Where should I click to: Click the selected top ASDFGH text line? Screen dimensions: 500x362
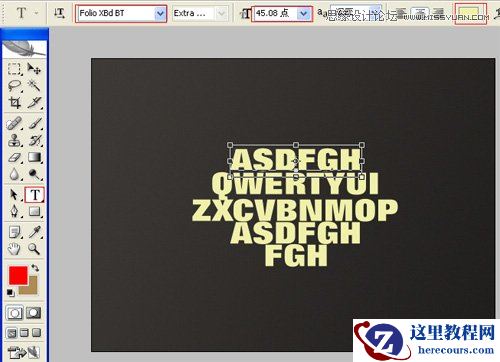(x=296, y=159)
